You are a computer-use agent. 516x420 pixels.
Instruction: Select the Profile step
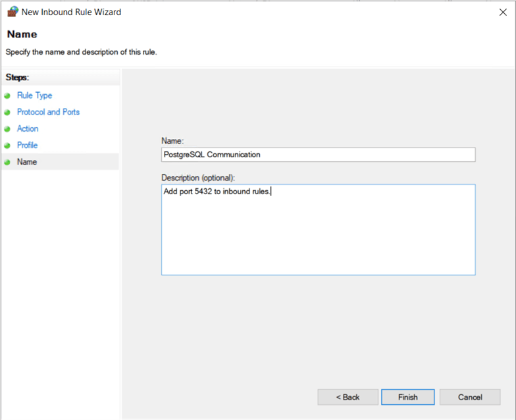[27, 145]
